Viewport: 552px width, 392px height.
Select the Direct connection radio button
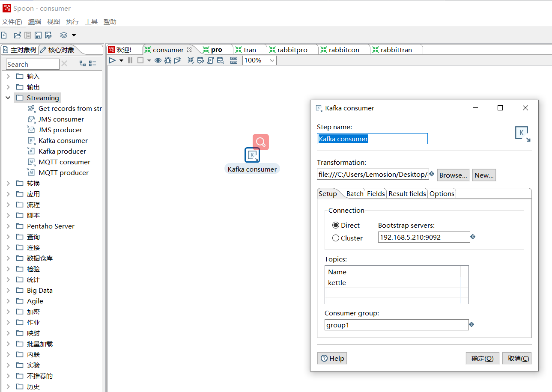click(x=336, y=225)
